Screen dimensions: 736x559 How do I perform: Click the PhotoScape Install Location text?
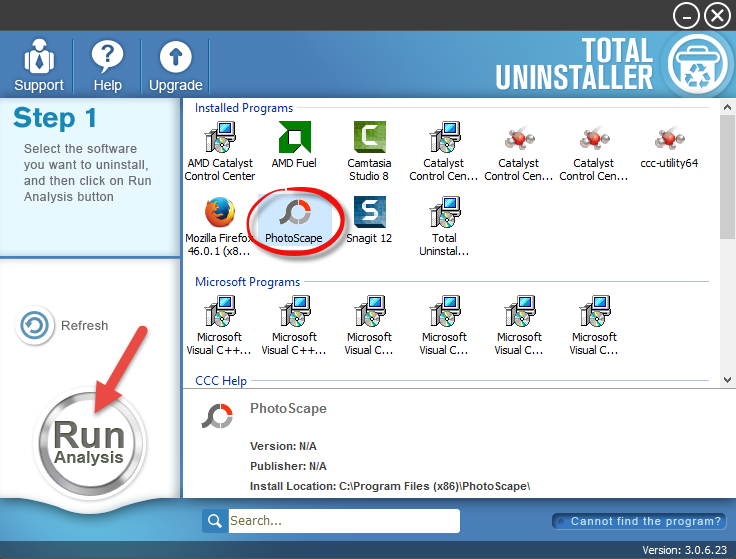pyautogui.click(x=390, y=486)
